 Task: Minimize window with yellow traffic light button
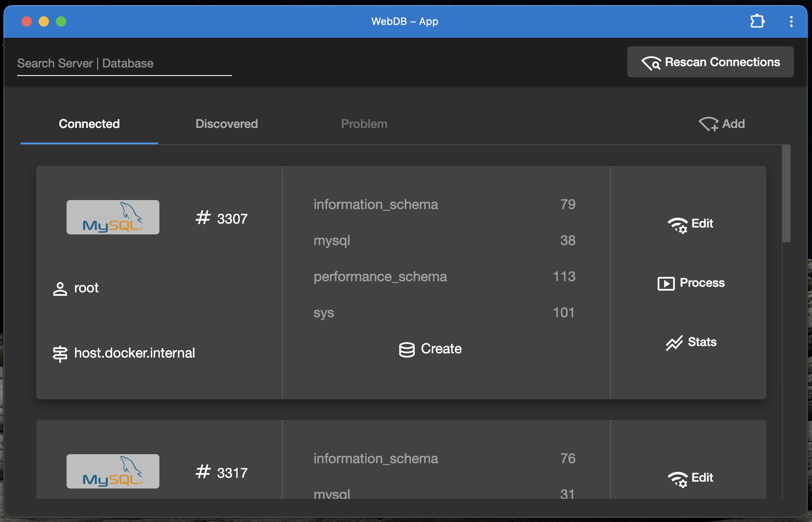click(44, 21)
